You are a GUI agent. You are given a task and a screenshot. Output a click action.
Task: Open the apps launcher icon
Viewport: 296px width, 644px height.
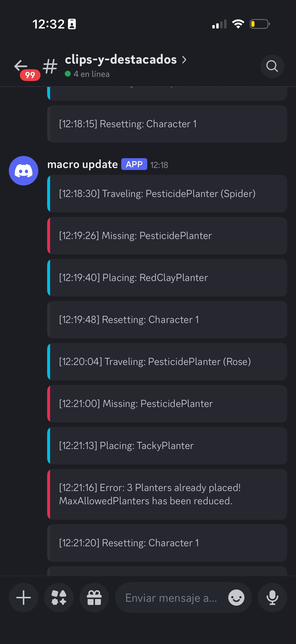pos(59,598)
